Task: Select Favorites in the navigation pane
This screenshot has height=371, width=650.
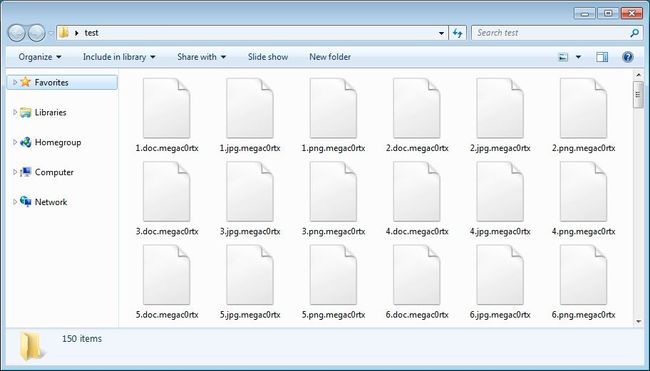Action: [62, 82]
